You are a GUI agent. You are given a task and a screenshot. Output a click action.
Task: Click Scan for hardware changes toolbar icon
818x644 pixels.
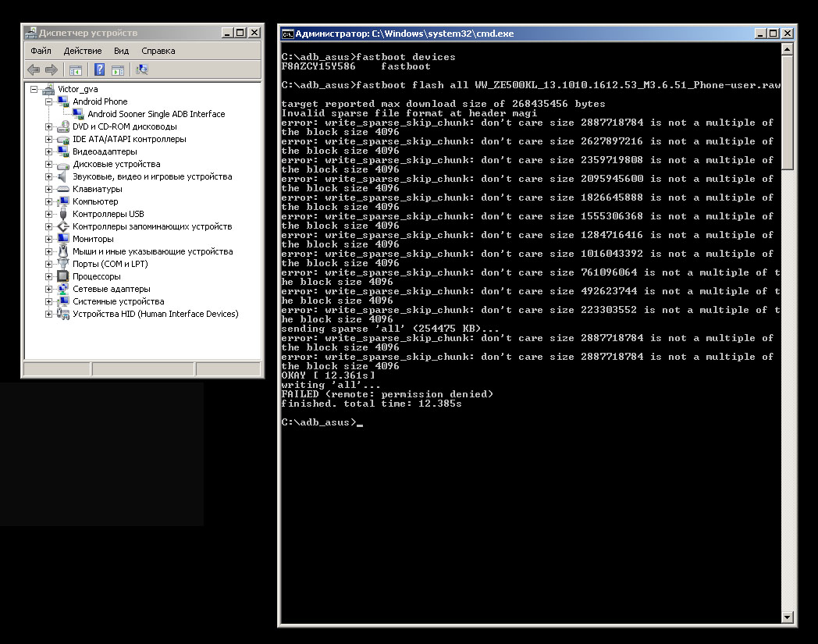click(x=141, y=69)
